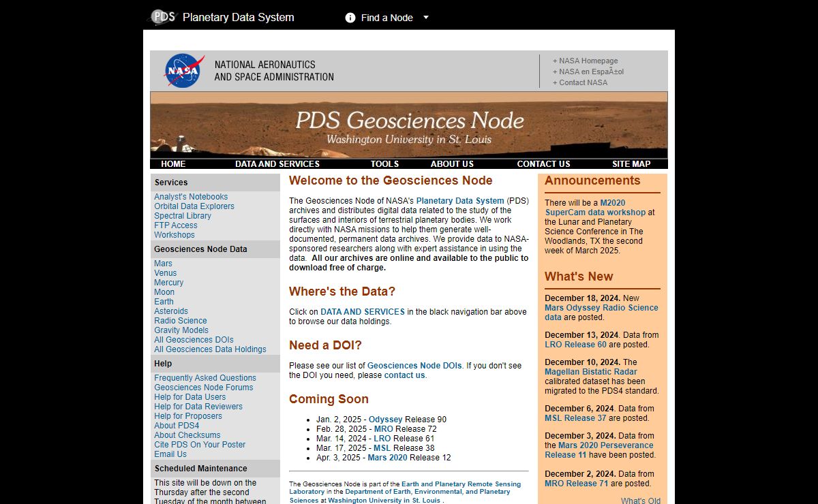Open the MRO Release 71 link
818x504 pixels.
[x=577, y=484]
